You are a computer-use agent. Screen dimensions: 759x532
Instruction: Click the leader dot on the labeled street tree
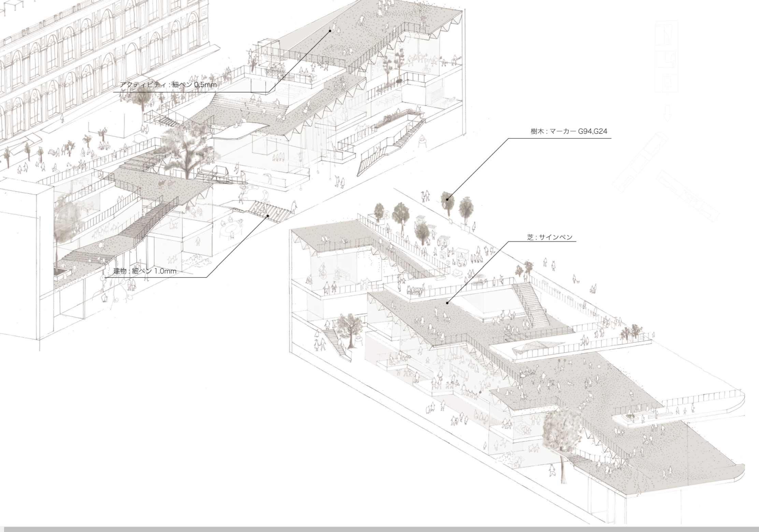point(447,199)
